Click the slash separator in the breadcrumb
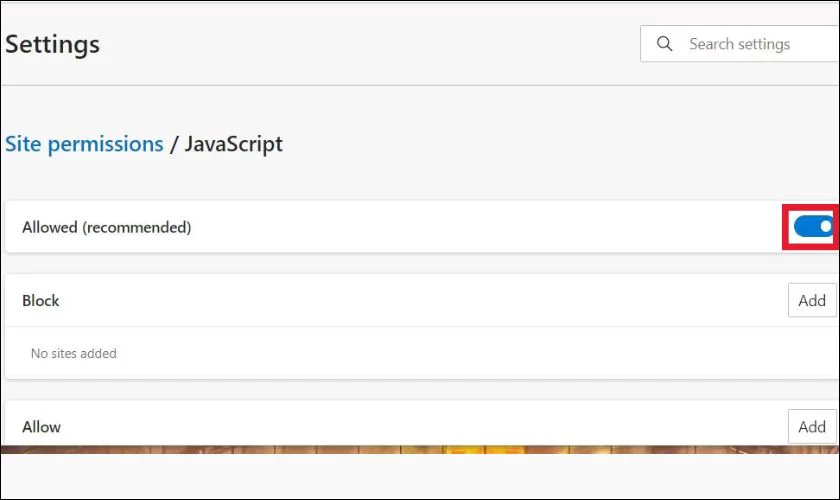This screenshot has height=500, width=840. click(174, 144)
